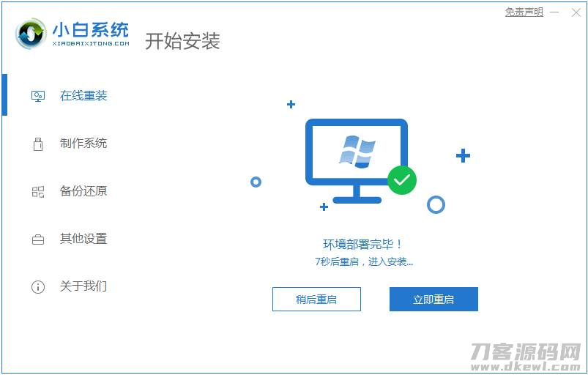Open the 制作系统 USB drive icon
This screenshot has height=375, width=588.
click(x=38, y=144)
